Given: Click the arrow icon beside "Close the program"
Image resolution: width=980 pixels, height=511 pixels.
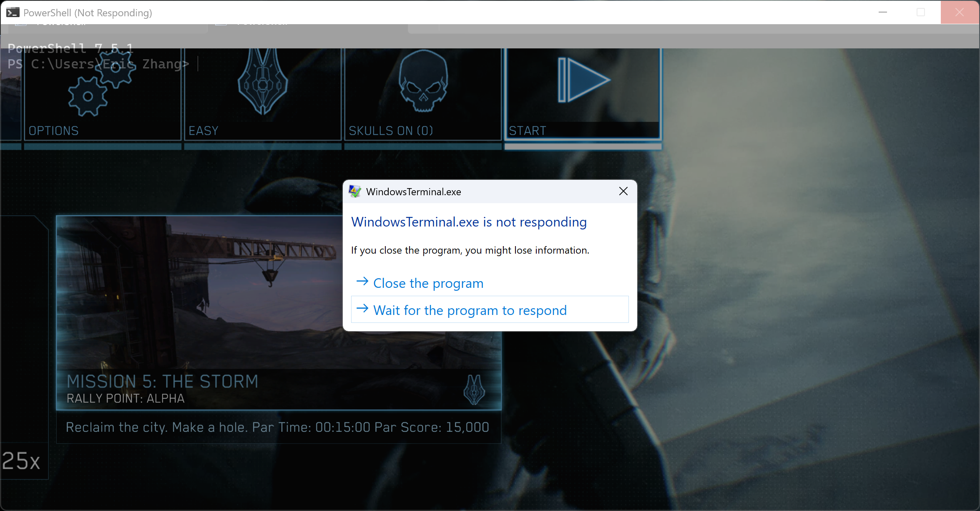Looking at the screenshot, I should 362,282.
